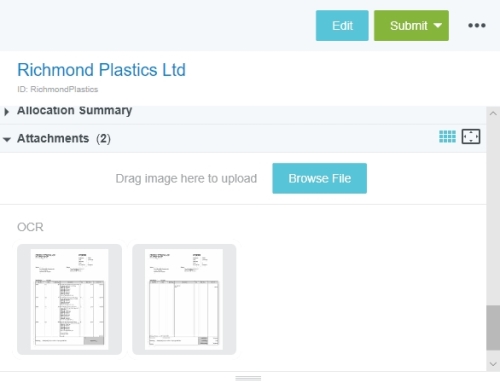Open attachments fullscreen view icon
Screen dimensions: 500x383
point(471,136)
